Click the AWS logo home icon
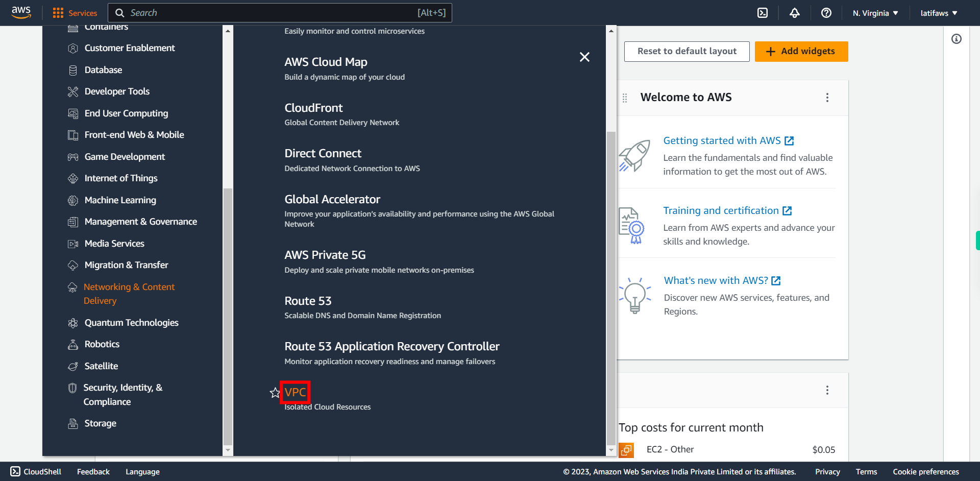This screenshot has width=980, height=481. [21, 13]
